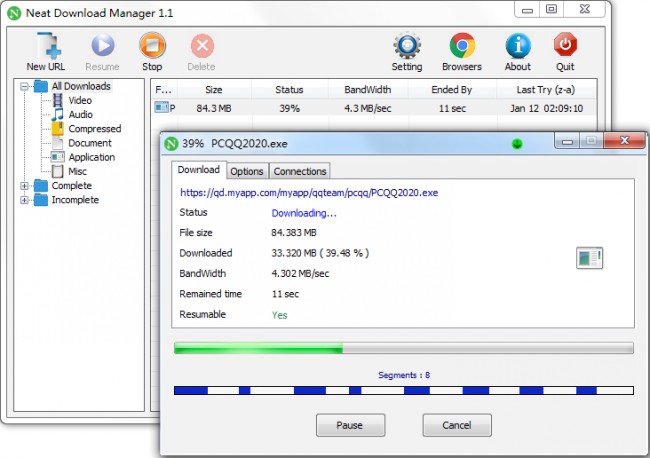This screenshot has width=650, height=458.
Task: Click the Cancel button
Action: [456, 425]
